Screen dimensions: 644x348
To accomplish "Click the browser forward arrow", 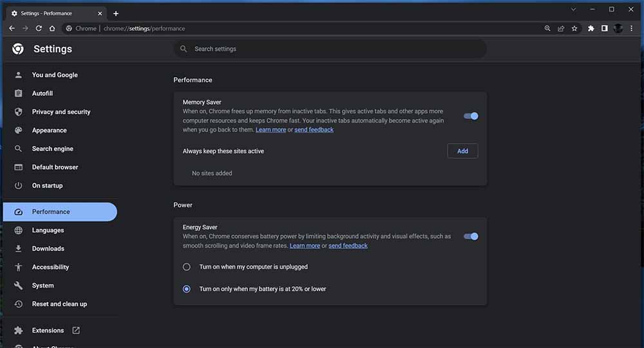I will point(25,28).
